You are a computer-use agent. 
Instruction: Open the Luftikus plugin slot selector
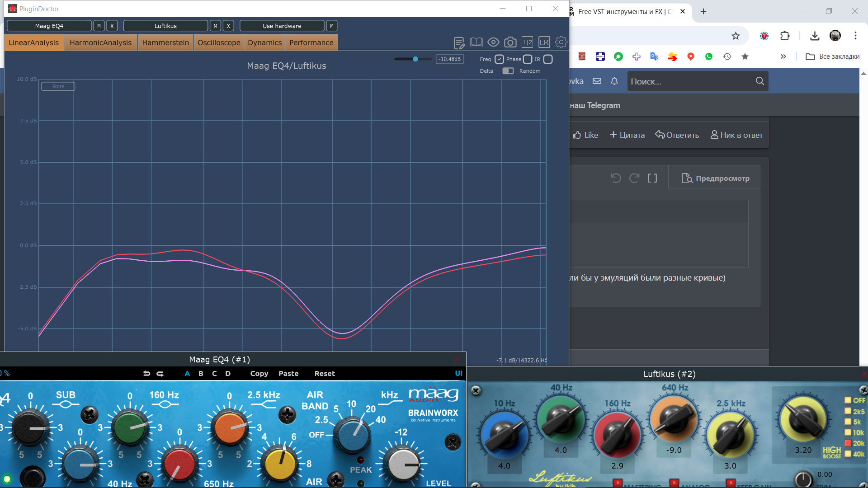[x=165, y=26]
